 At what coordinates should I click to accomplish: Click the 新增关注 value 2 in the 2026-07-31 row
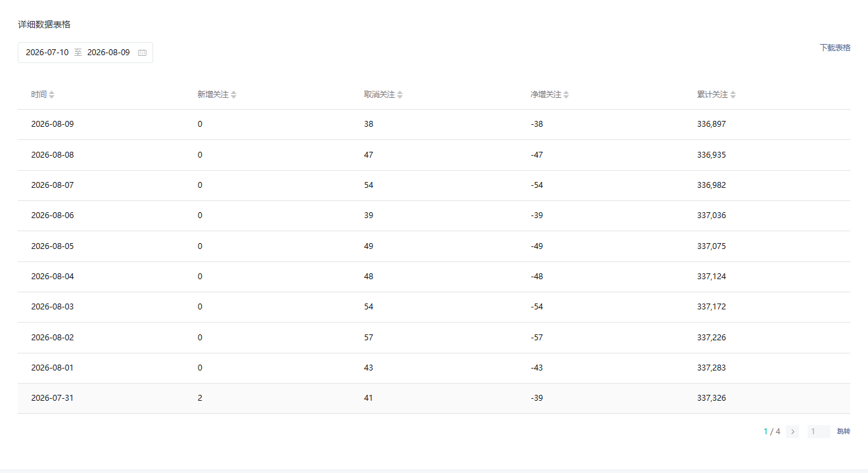pyautogui.click(x=200, y=398)
